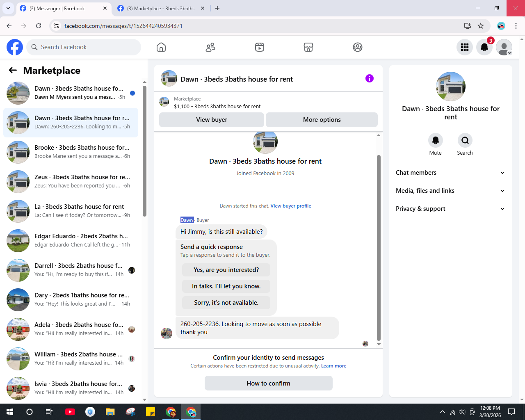
Task: Open the Friends icon in top navigation
Action: [x=210, y=47]
